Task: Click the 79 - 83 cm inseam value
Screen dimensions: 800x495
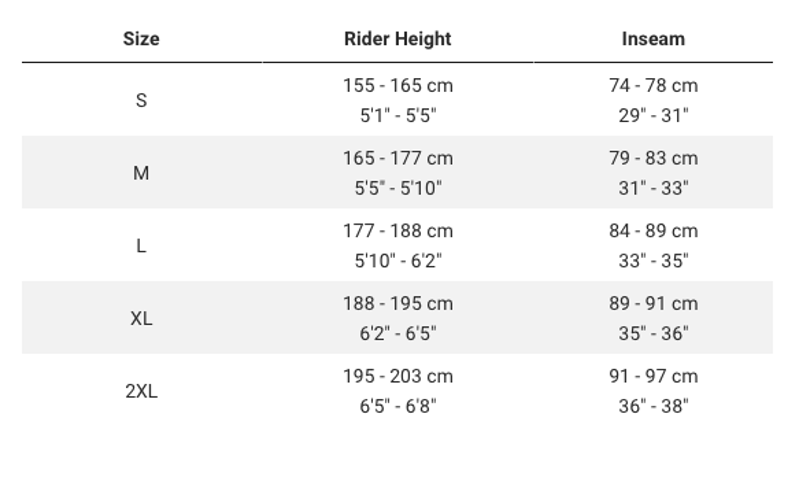Action: (x=653, y=158)
